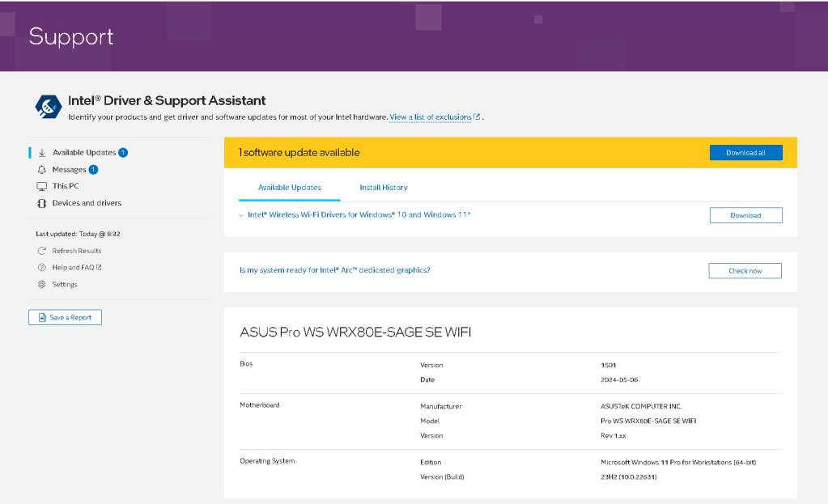The image size is (828, 504).
Task: Open the View a list of exclusions link
Action: pyautogui.click(x=431, y=117)
